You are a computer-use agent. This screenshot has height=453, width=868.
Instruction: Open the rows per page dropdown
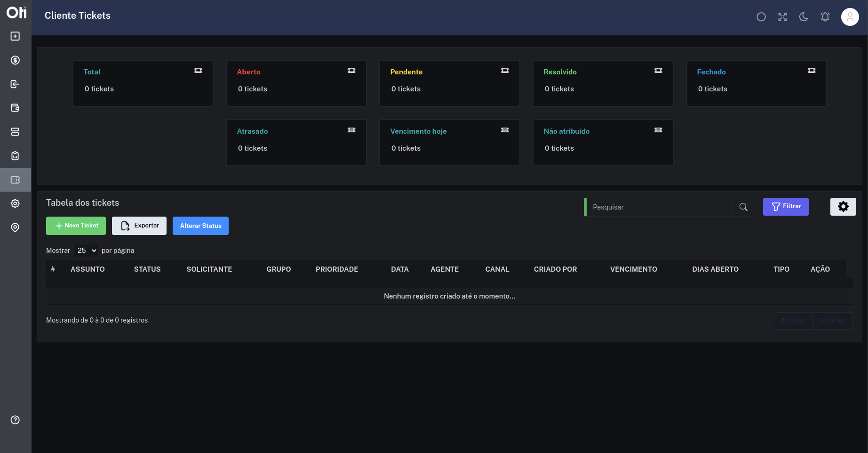point(86,251)
